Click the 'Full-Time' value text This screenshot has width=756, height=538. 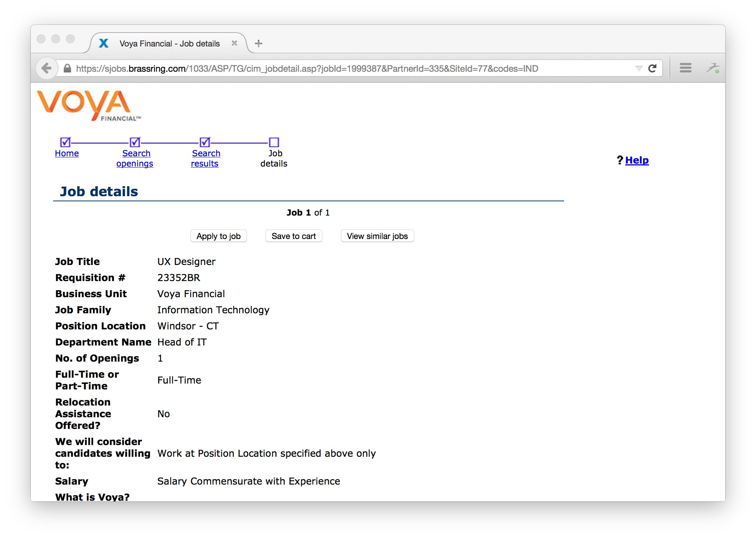tap(179, 380)
